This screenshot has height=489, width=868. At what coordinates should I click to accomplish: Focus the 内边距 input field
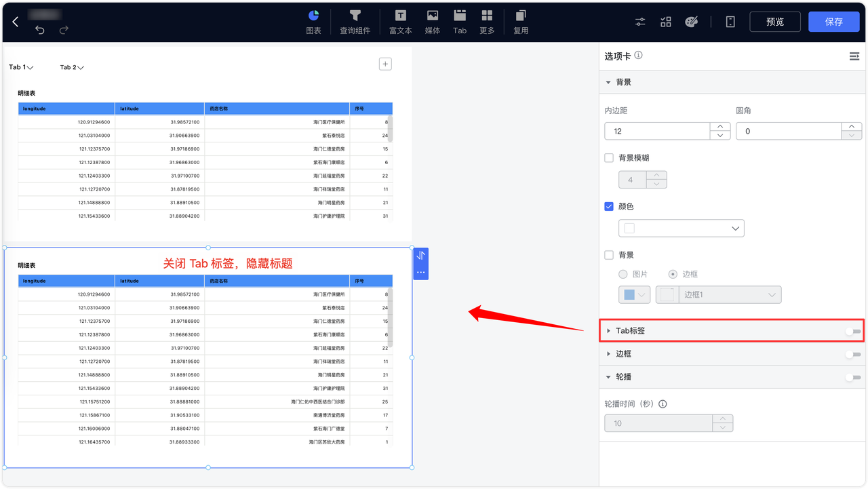(657, 131)
